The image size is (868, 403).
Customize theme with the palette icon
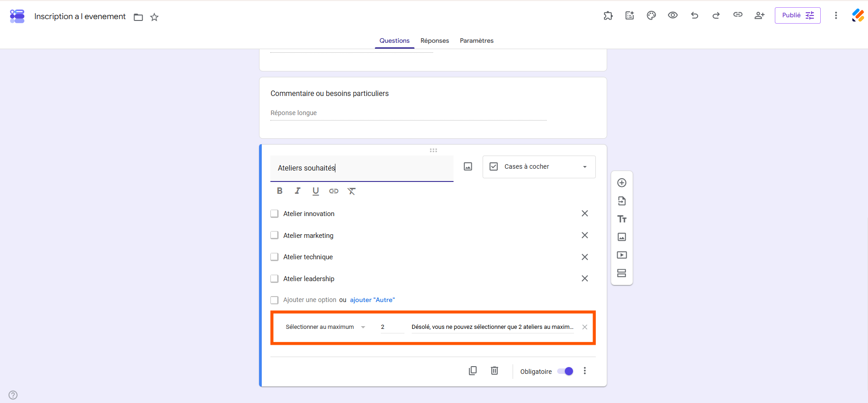coord(651,15)
